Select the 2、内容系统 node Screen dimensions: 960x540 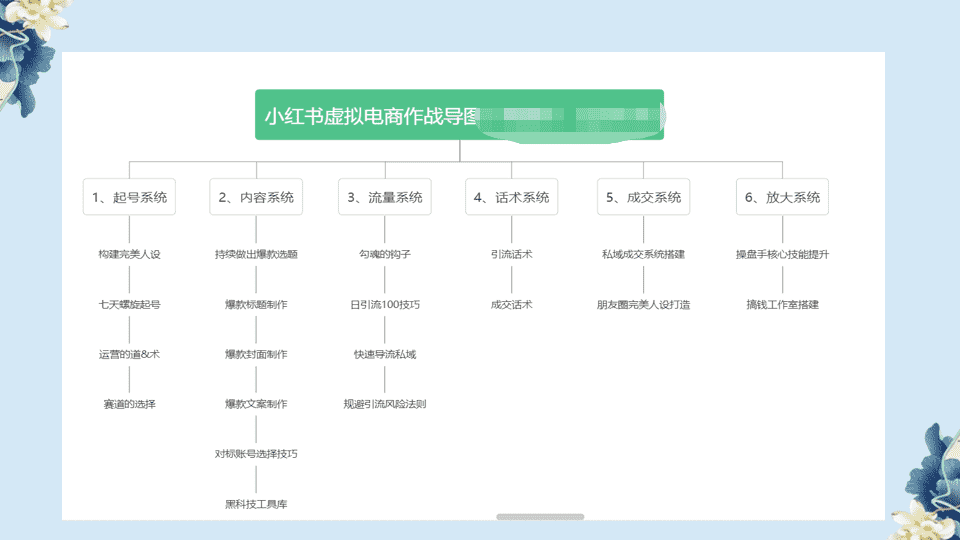pos(256,197)
